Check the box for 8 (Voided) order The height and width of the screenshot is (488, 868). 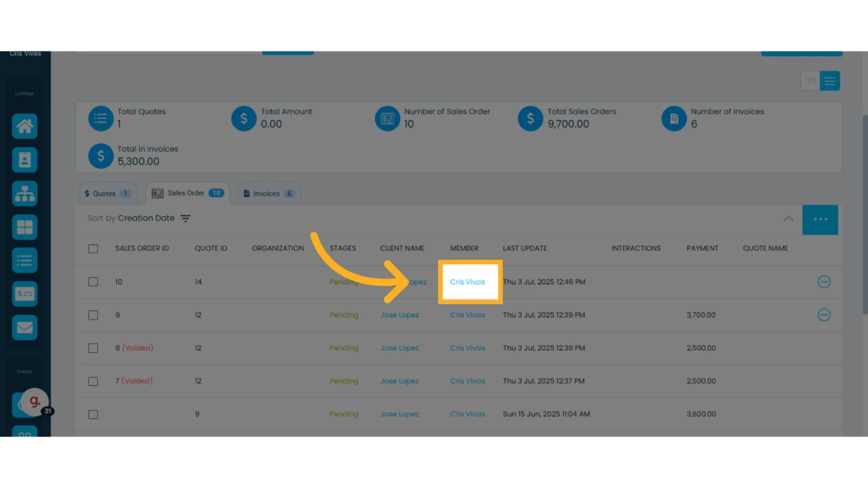[x=93, y=348]
